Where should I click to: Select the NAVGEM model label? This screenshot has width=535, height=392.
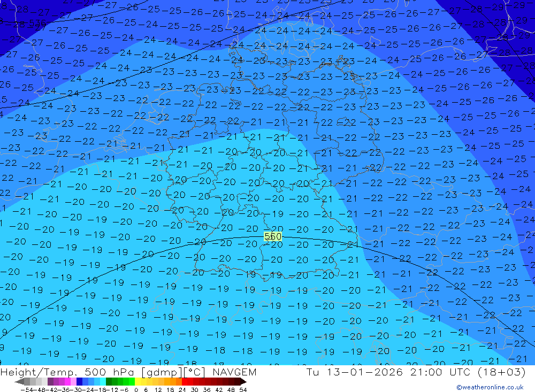point(233,372)
